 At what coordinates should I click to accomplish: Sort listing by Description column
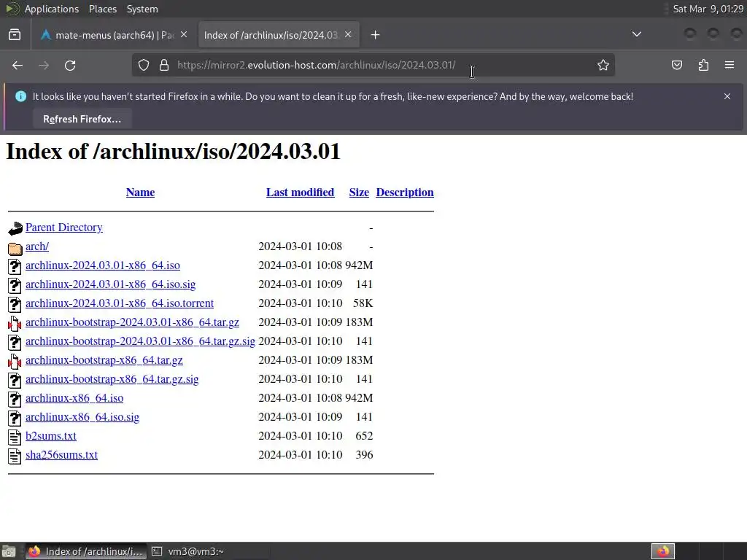coord(404,192)
